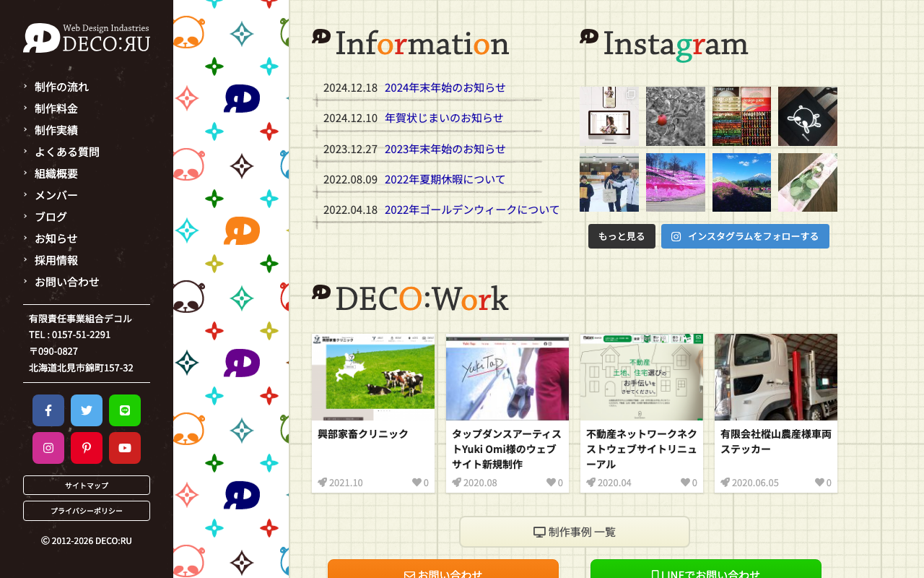
Task: Click プライバシーポリシー button
Action: point(87,511)
